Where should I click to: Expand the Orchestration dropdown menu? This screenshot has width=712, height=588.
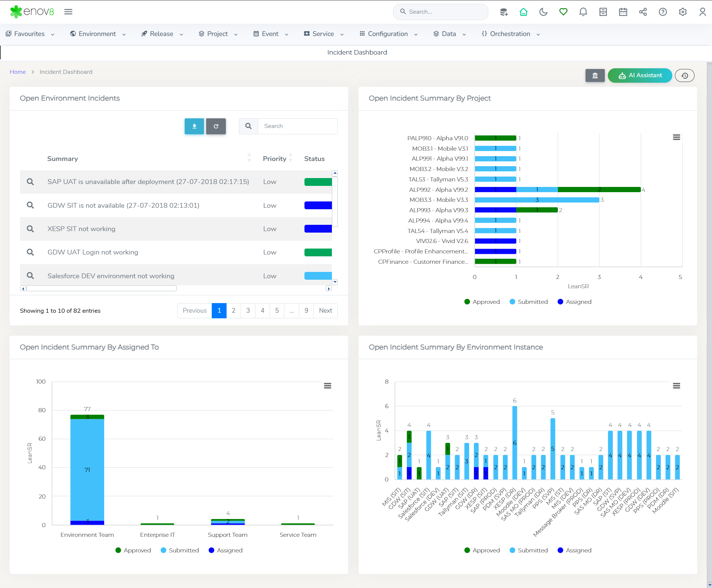coord(511,34)
